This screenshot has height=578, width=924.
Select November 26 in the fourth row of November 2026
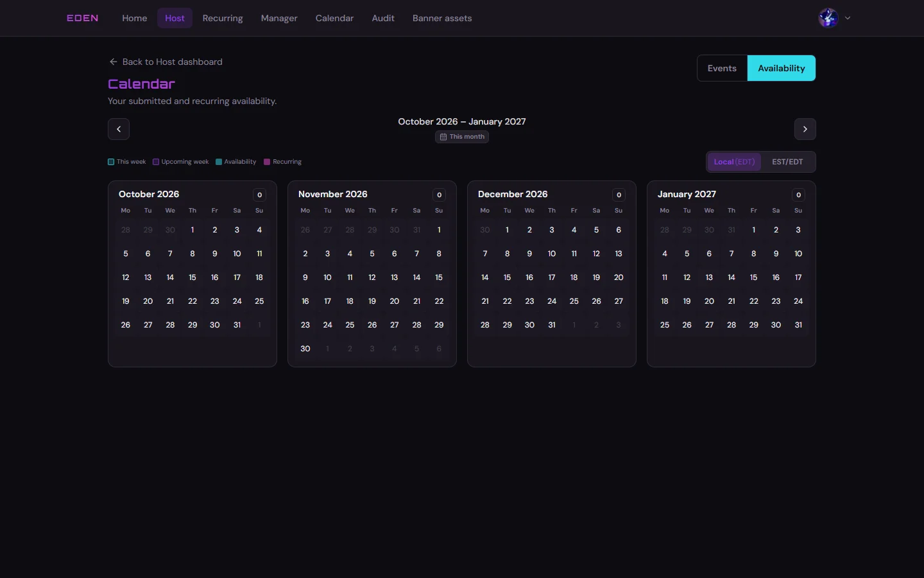(x=372, y=325)
